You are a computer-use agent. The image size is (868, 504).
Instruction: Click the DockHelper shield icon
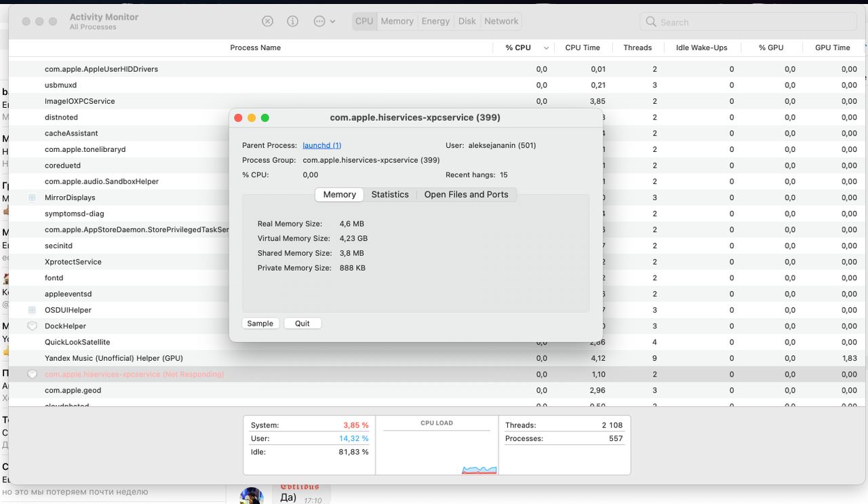point(32,326)
